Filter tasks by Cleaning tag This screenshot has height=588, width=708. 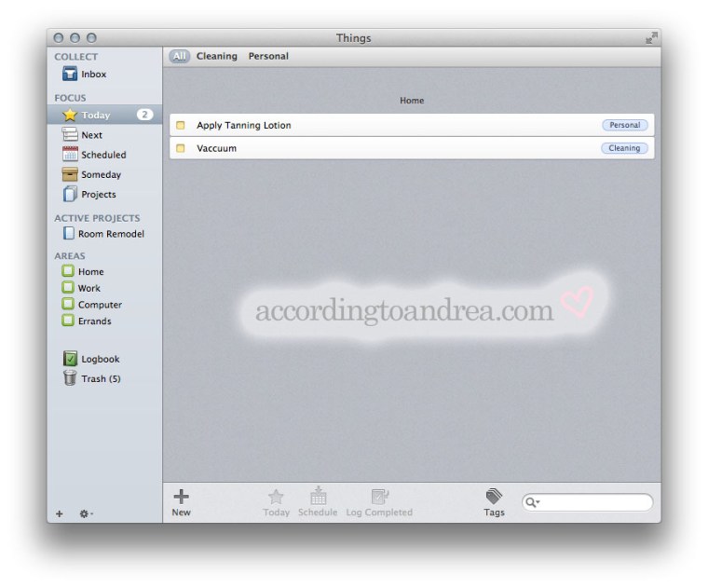[x=216, y=56]
